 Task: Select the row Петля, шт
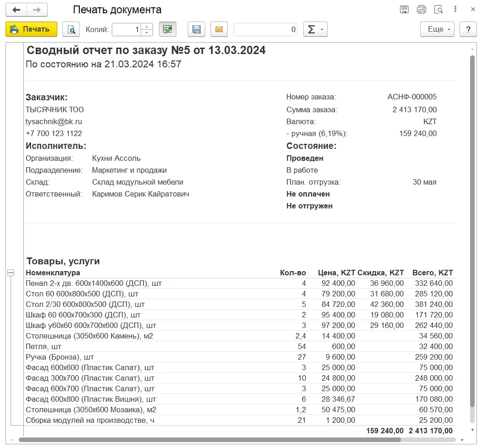click(x=239, y=346)
